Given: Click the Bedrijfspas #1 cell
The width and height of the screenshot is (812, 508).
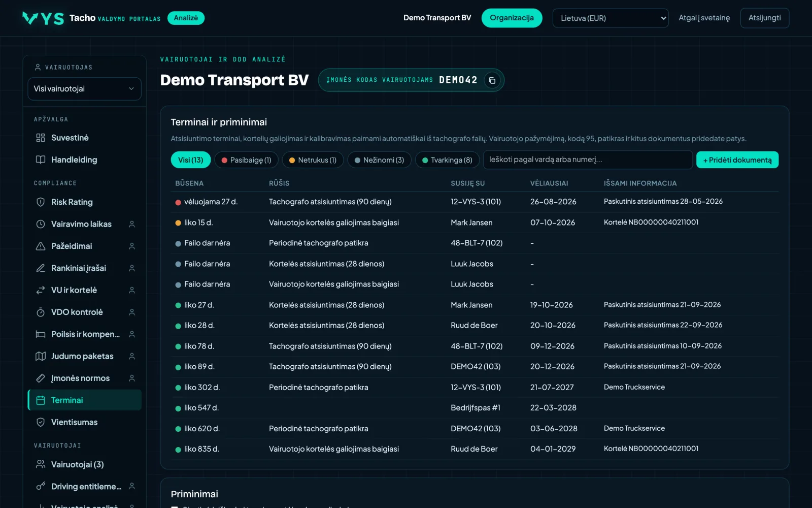Looking at the screenshot, I should coord(476,408).
